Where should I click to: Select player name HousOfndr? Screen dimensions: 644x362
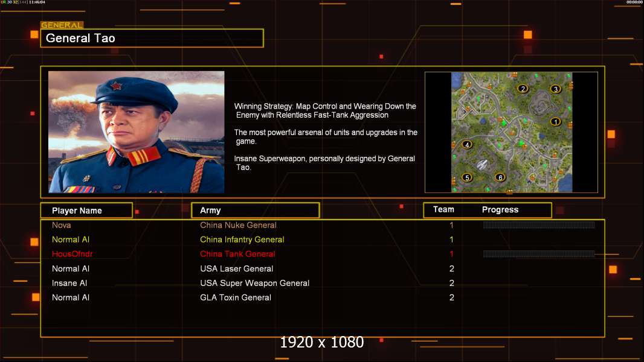72,254
